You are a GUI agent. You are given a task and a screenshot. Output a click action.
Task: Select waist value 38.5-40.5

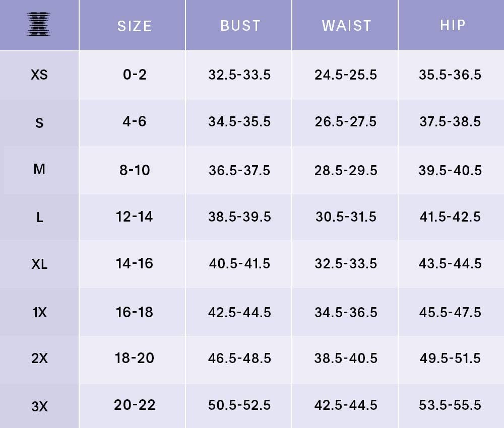pos(346,359)
